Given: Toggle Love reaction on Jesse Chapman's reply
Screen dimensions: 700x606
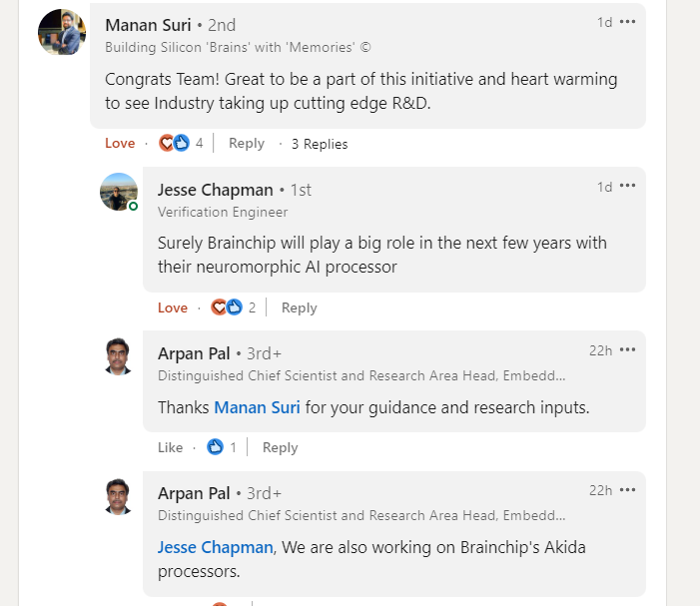Looking at the screenshot, I should pyautogui.click(x=173, y=307).
